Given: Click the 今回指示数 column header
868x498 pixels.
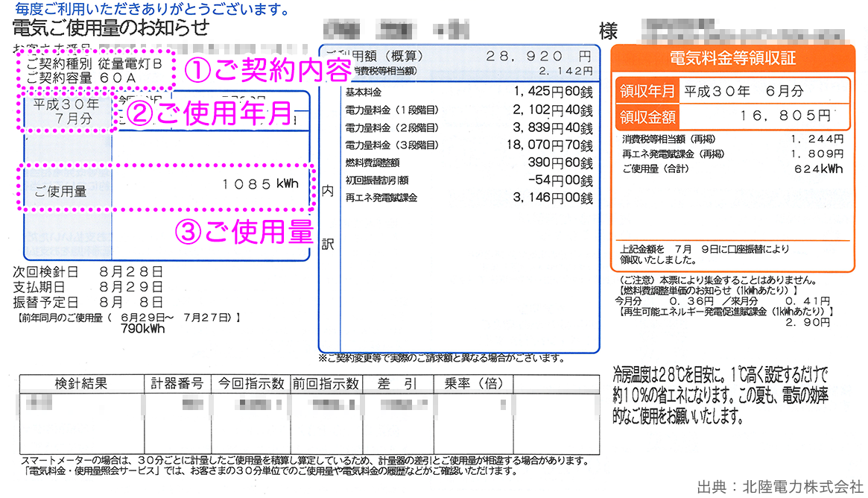Looking at the screenshot, I should coord(250,384).
